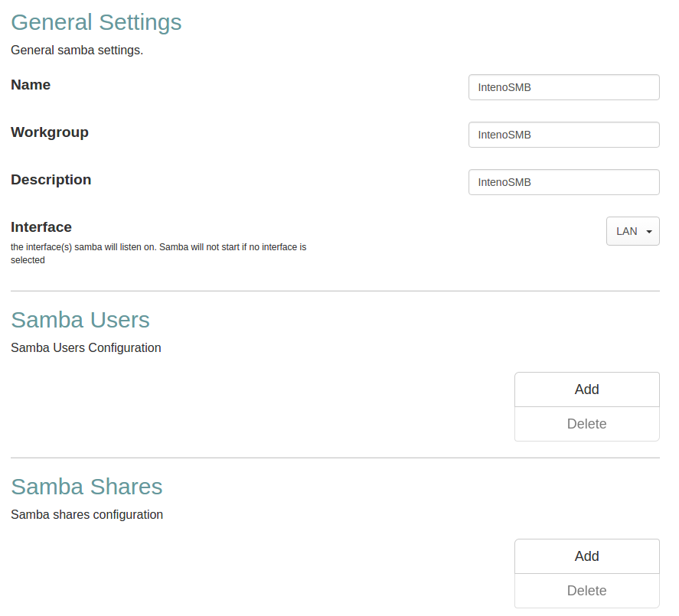The width and height of the screenshot is (679, 616).
Task: Click the 'Samba shares configuration' subtitle
Action: [87, 514]
